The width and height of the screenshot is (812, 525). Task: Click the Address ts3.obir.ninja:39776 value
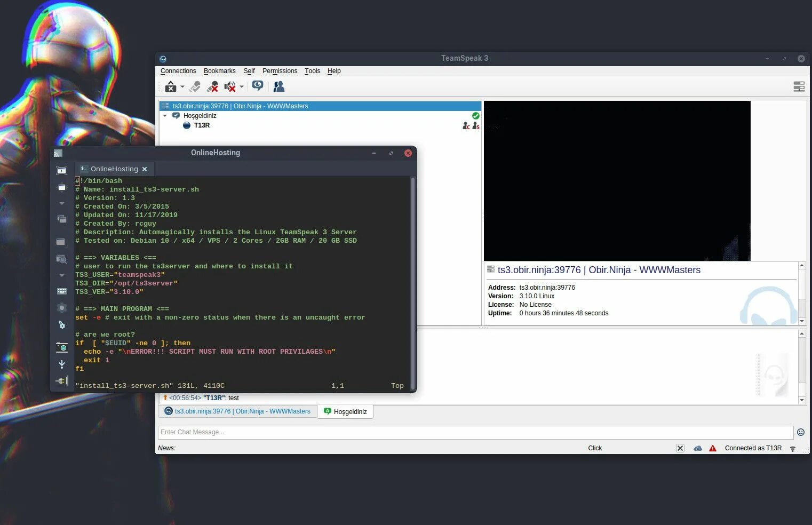click(x=547, y=288)
